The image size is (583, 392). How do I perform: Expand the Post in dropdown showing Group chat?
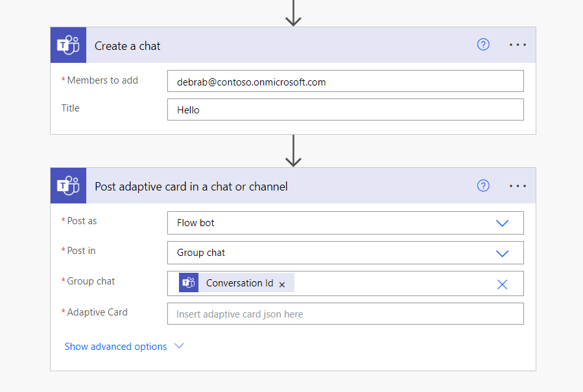[x=502, y=253]
